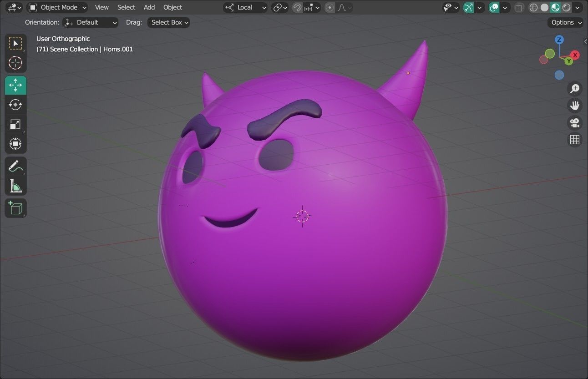Click the negative Y axis gizmo dot
588x379 pixels.
550,54
